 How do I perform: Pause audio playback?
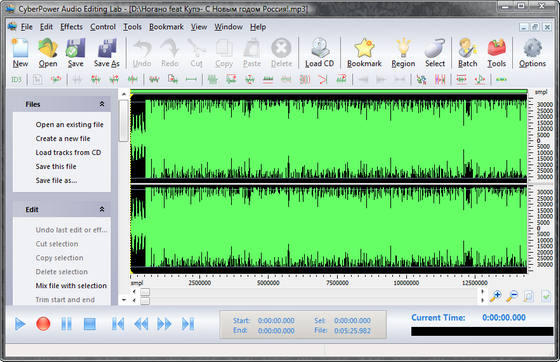[66, 324]
